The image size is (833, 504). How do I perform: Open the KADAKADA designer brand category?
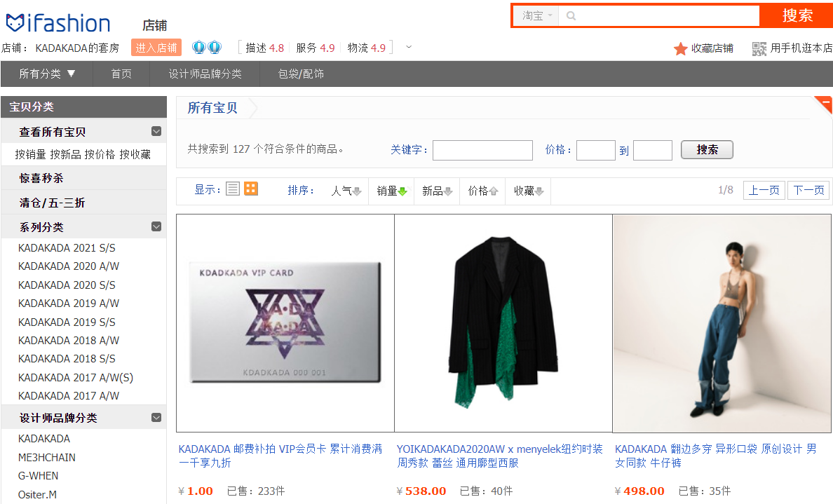pos(44,439)
